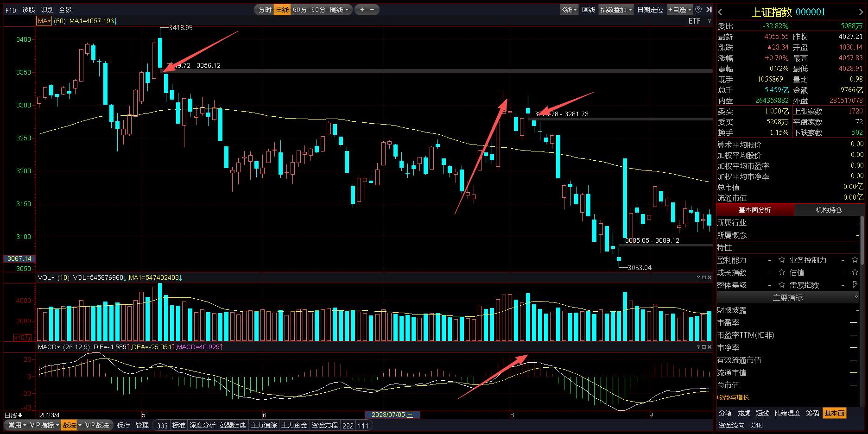Screen dimensions: 868x434
Task: Go to previous stock with left chevron
Action: (720, 13)
